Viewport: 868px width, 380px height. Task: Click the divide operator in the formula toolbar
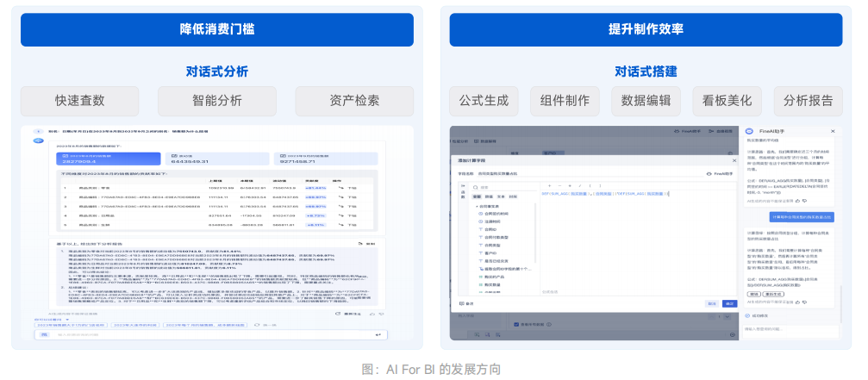[x=579, y=186]
